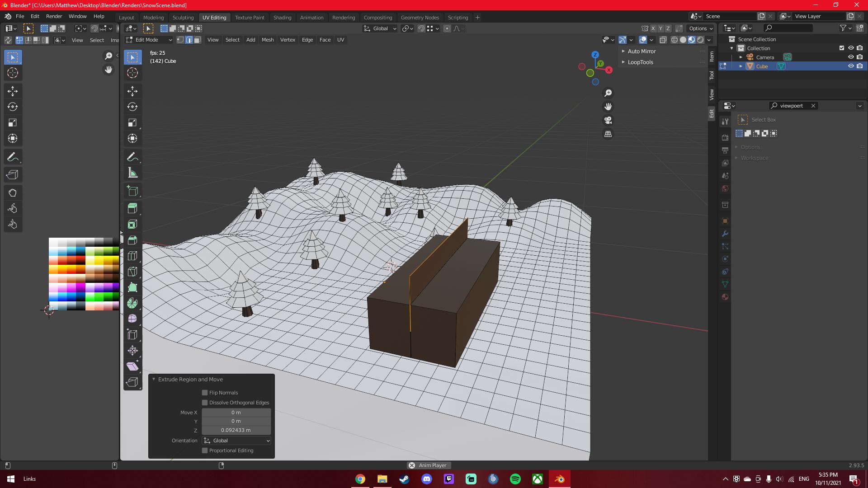
Task: Toggle X axis mirror
Action: [653, 28]
